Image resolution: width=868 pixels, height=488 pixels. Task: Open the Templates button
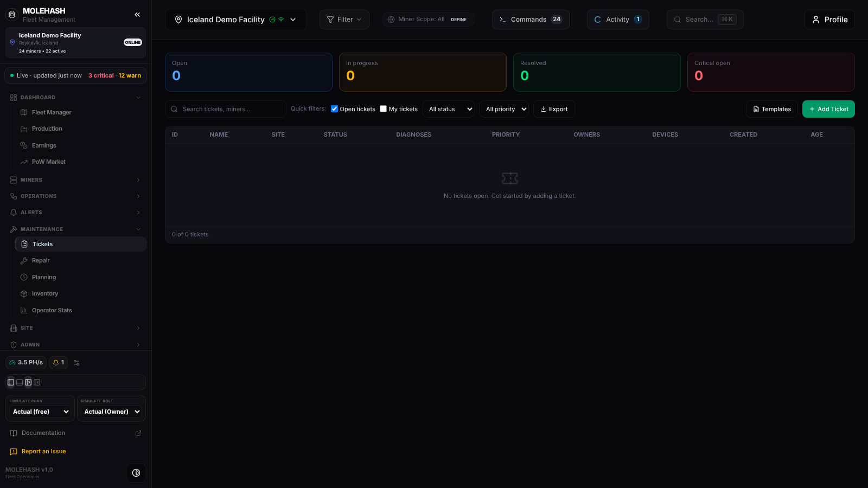tap(772, 109)
